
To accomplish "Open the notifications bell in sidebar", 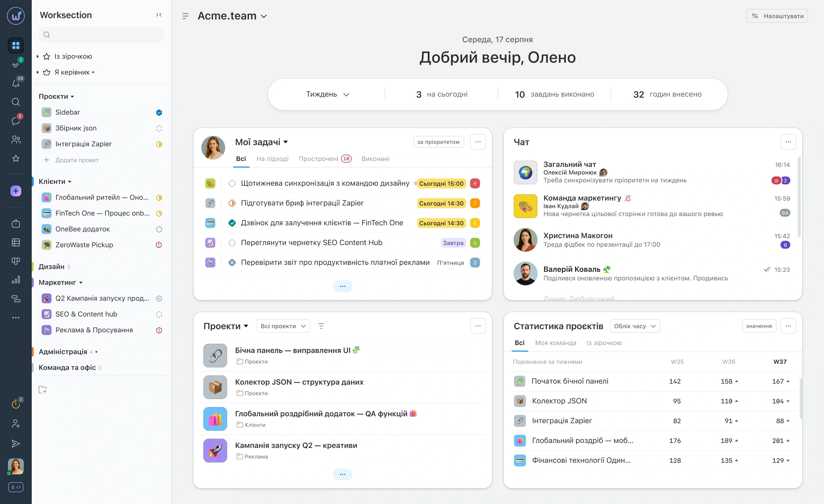I will [16, 83].
